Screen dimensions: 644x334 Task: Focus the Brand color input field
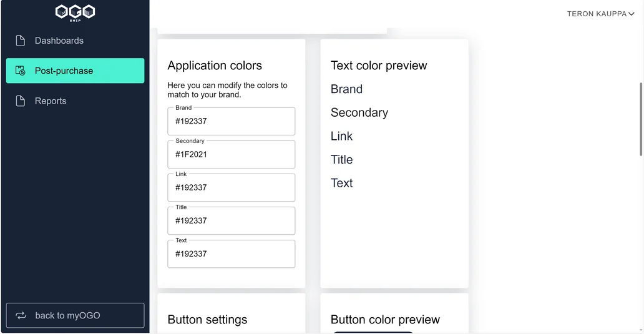pos(232,121)
